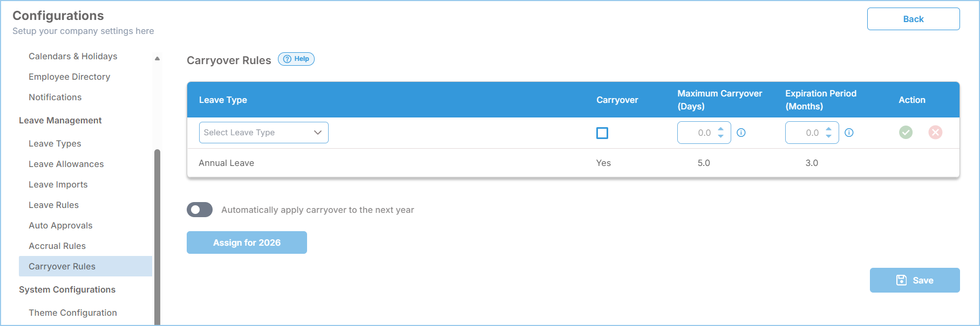Image resolution: width=980 pixels, height=326 pixels.
Task: Click the Expiration Period info icon
Action: [x=849, y=133]
